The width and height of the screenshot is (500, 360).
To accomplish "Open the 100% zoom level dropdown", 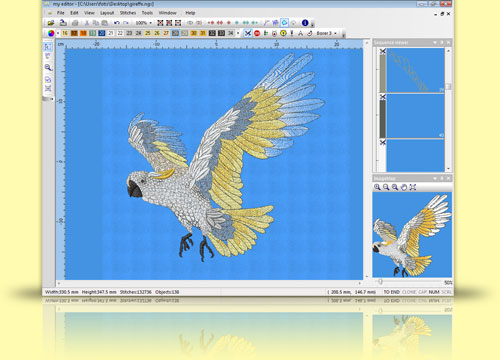I will point(150,23).
